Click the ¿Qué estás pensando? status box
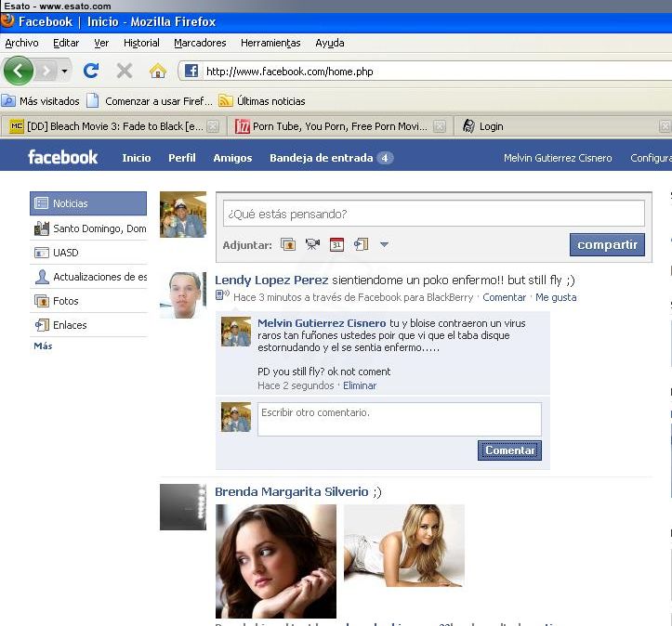This screenshot has width=672, height=626. coord(434,214)
